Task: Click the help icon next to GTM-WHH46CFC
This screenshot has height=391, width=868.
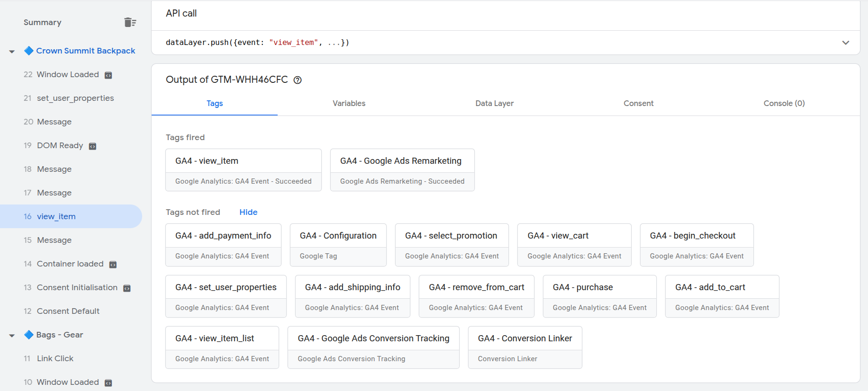Action: point(298,80)
